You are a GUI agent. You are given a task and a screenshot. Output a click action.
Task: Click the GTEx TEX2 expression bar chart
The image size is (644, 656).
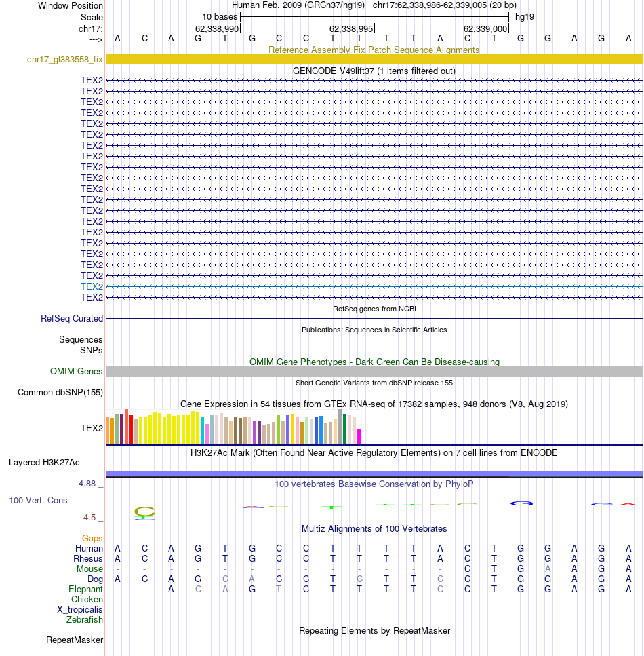233,426
